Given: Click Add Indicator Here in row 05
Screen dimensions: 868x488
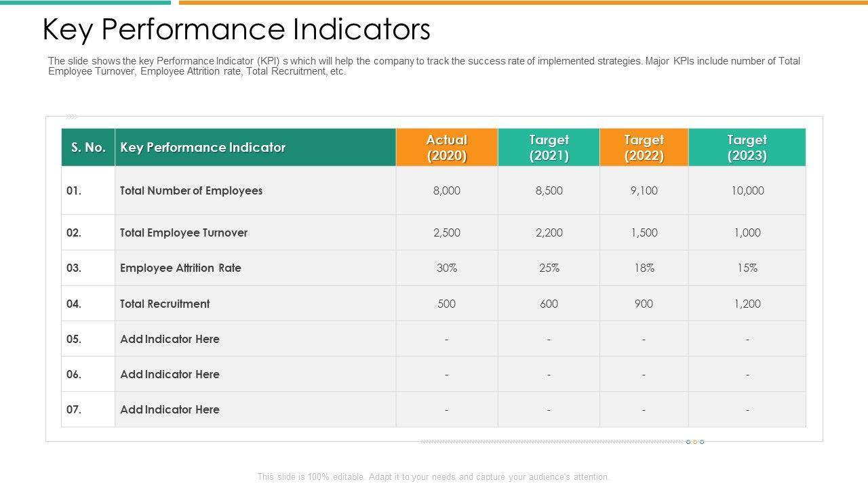Looking at the screenshot, I should [170, 339].
